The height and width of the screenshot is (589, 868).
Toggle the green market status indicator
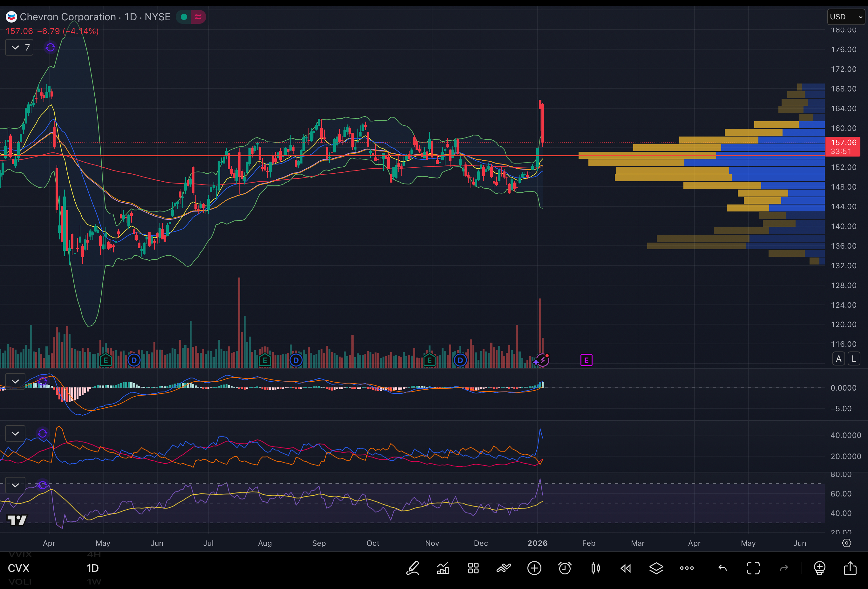tap(184, 17)
